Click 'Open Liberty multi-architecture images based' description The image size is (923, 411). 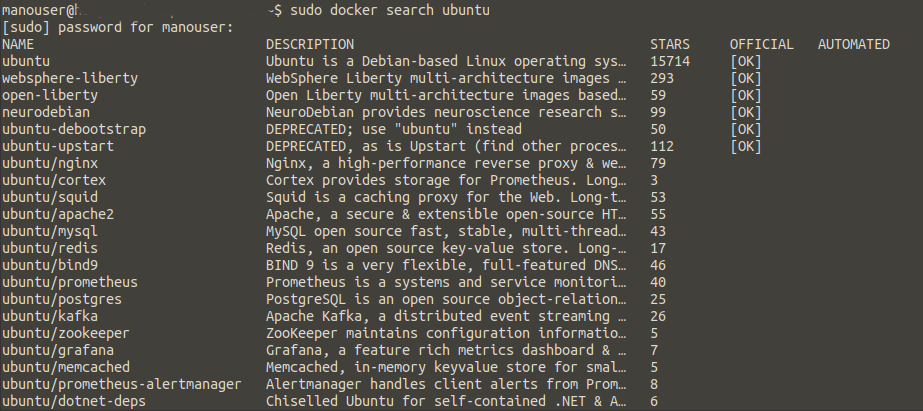[446, 95]
